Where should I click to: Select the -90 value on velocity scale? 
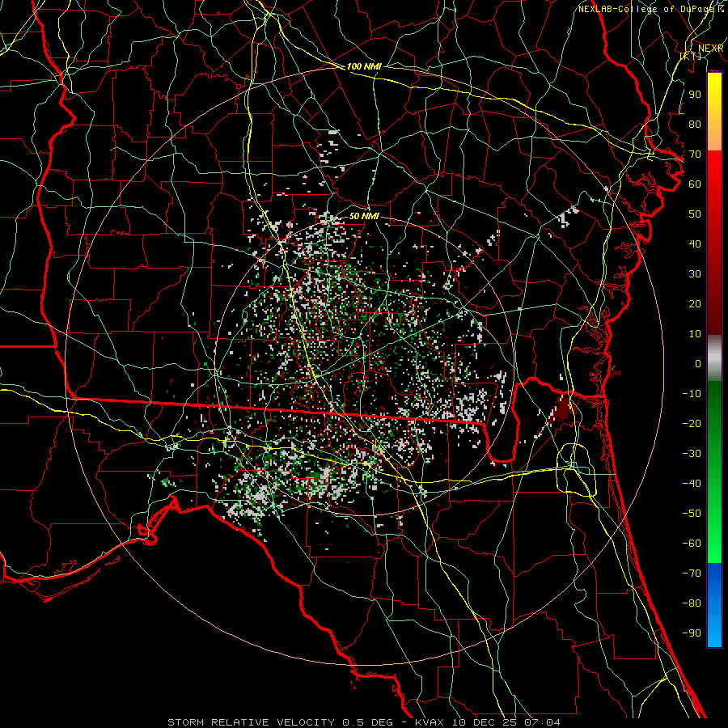(692, 633)
